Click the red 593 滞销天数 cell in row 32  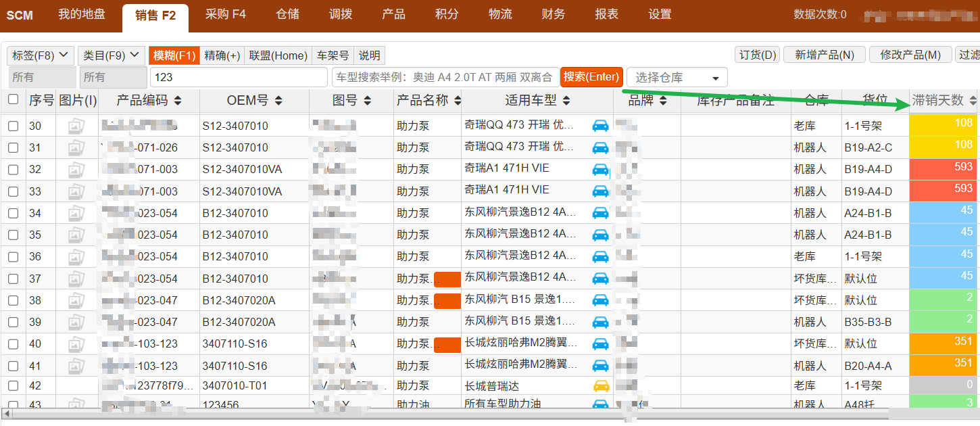[x=944, y=169]
